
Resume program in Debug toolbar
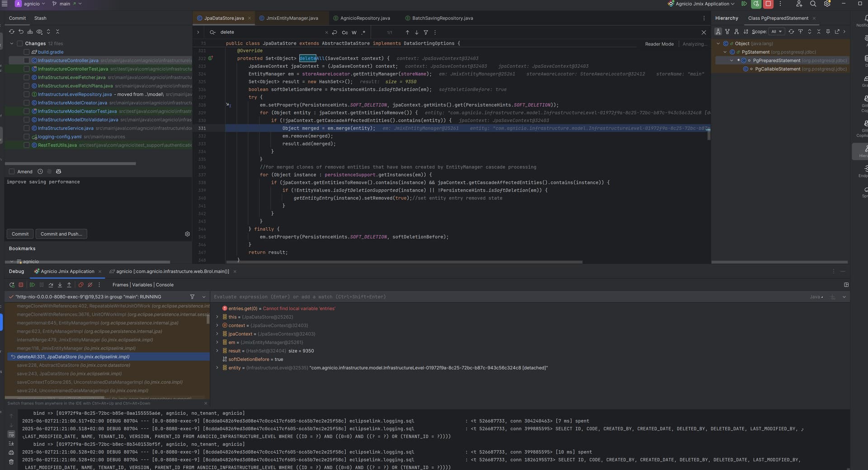pos(32,285)
